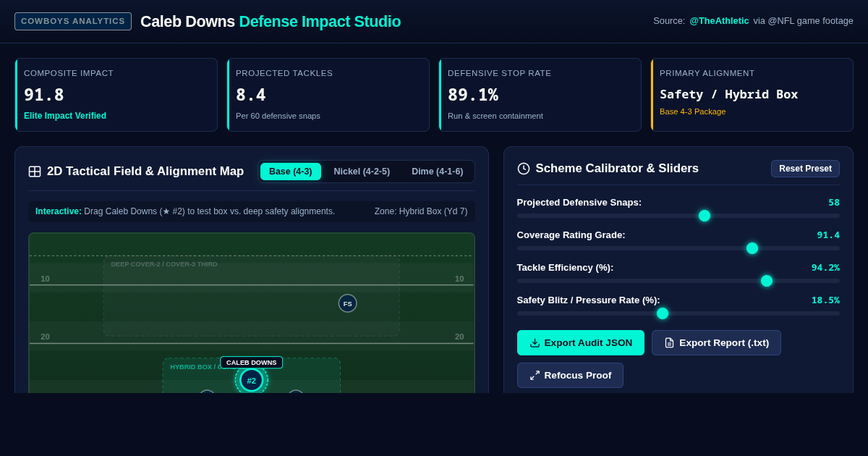
Task: Open the @TheAthletic source link
Action: click(719, 21)
